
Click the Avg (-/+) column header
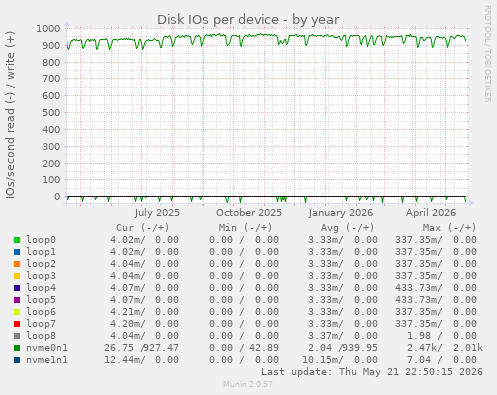[348, 228]
